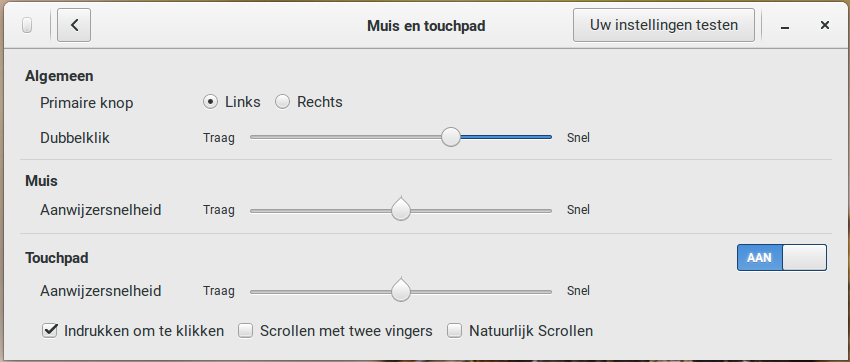Click the Touchpad Aanwijzersnelheid slider handle

pyautogui.click(x=401, y=290)
